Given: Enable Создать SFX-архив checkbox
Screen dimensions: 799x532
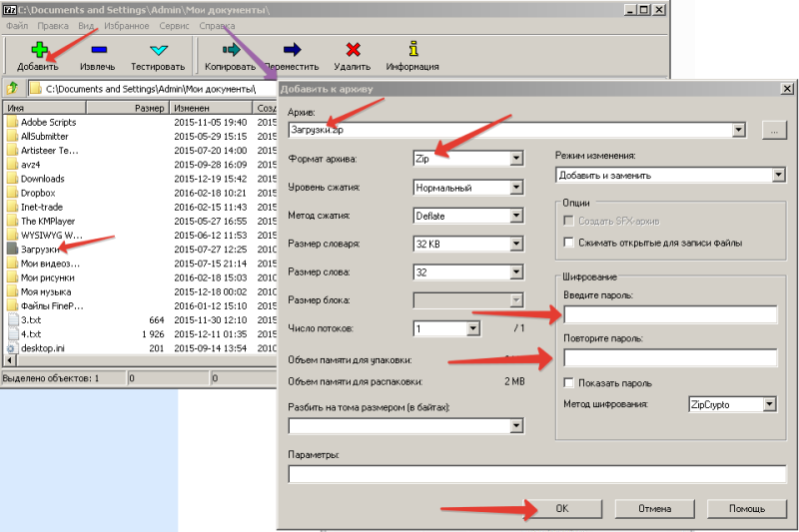Looking at the screenshot, I should [x=569, y=221].
